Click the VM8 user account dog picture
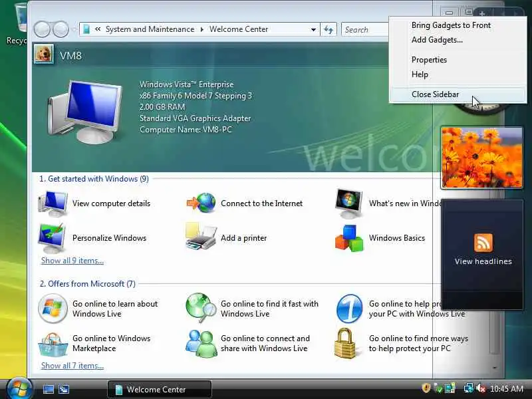Screen dimensions: 532x399 click(44, 54)
